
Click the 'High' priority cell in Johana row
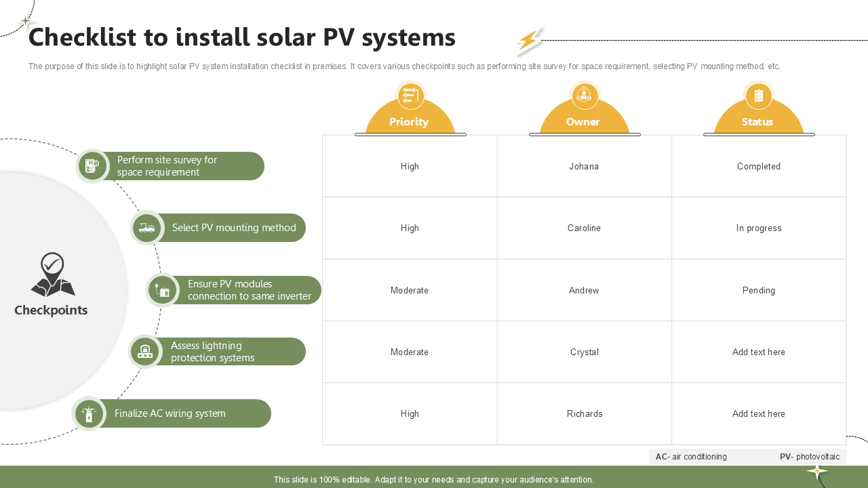pos(410,166)
